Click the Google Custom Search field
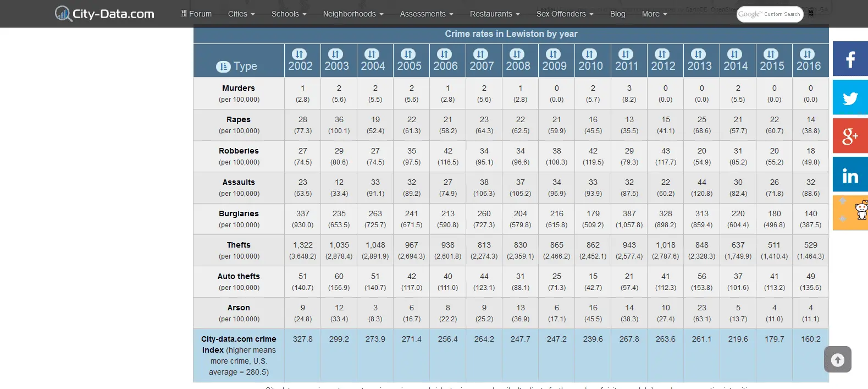The width and height of the screenshot is (868, 389). point(769,14)
